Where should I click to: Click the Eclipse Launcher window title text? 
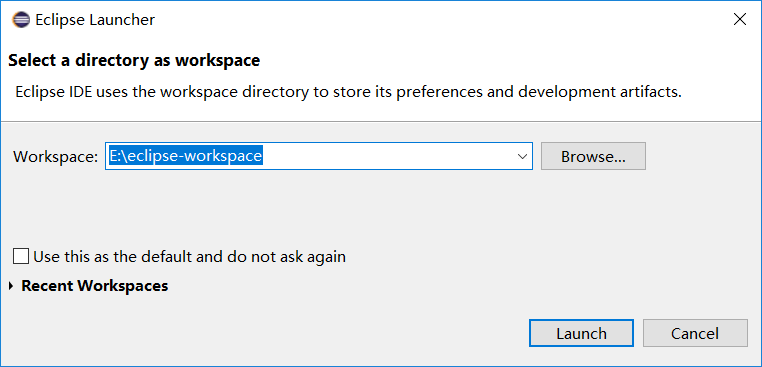95,20
